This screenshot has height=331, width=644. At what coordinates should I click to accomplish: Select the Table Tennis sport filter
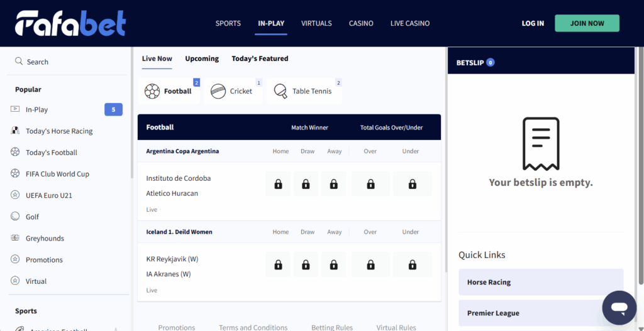click(304, 91)
